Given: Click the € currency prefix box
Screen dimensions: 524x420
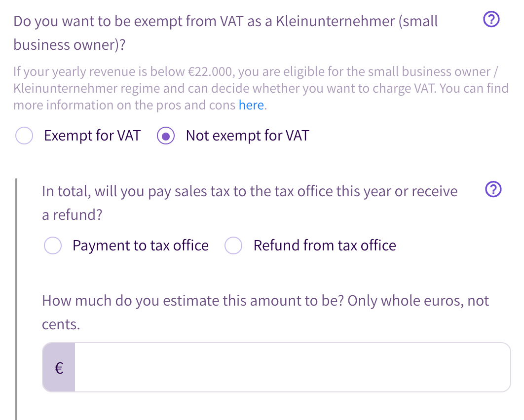Looking at the screenshot, I should tap(59, 368).
